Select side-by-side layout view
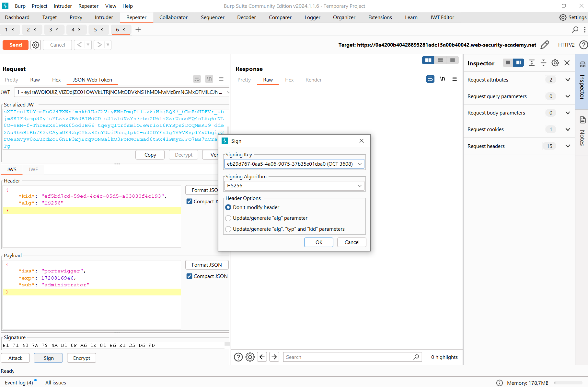 point(428,60)
